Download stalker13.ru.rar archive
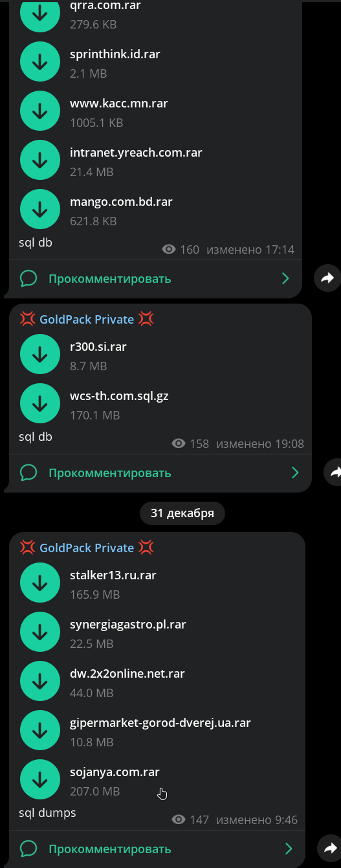 pyautogui.click(x=40, y=583)
